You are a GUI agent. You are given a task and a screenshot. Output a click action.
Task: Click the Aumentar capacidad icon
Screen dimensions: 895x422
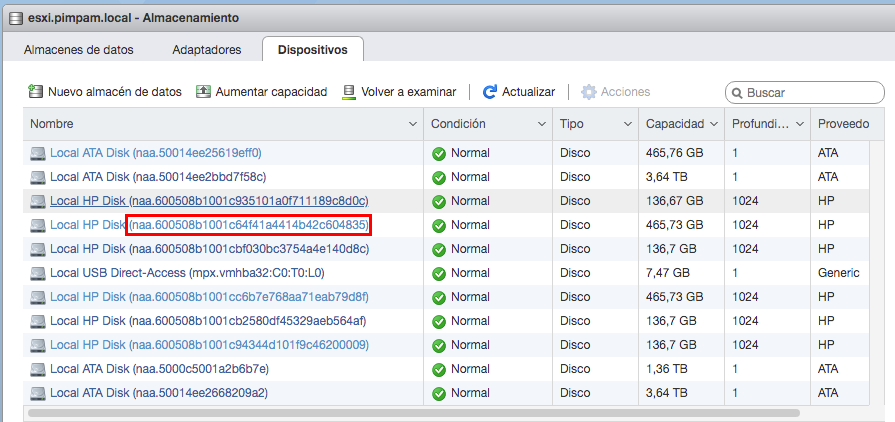tap(204, 92)
